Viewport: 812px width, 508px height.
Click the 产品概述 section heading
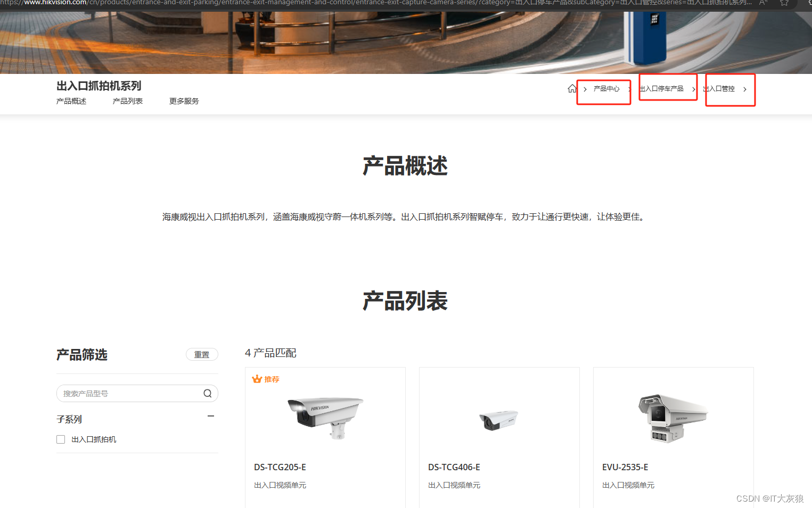click(x=405, y=166)
